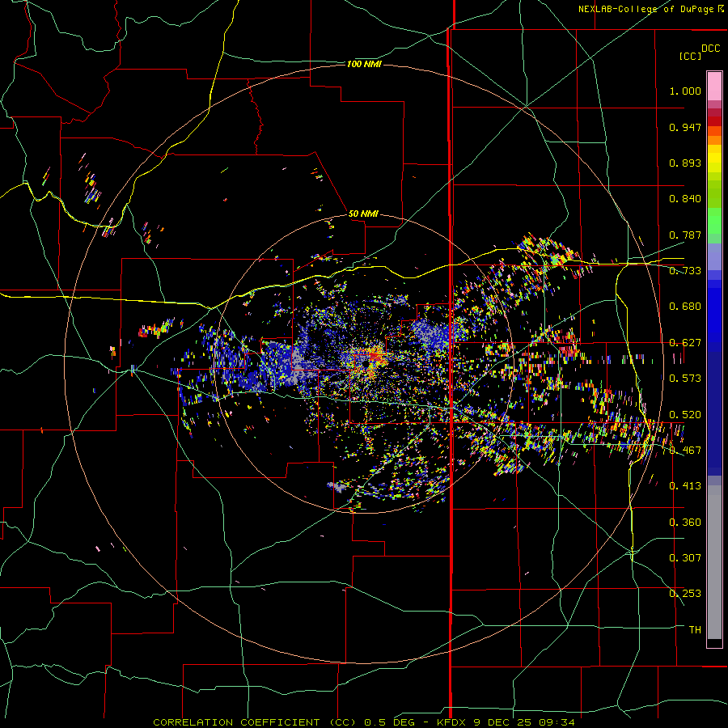Screen dimensions: 728x728
Task: Select the 0.467 color bar value
Action: pyautogui.click(x=685, y=451)
